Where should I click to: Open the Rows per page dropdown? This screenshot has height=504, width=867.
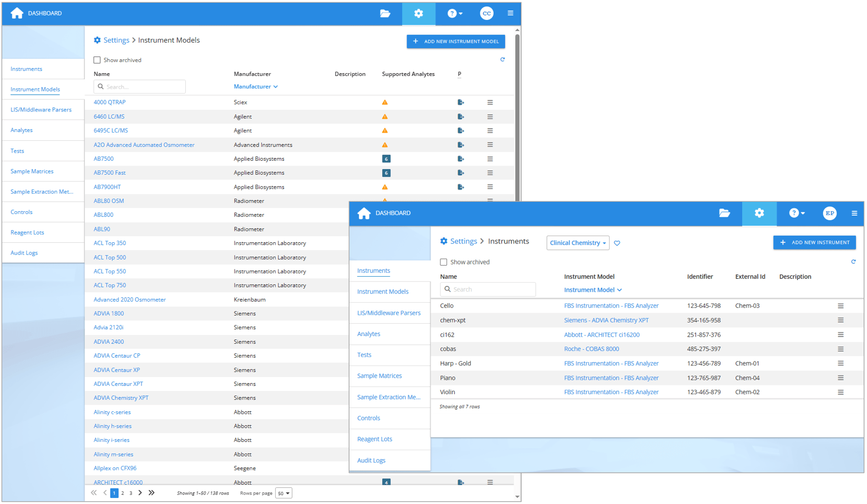(283, 493)
